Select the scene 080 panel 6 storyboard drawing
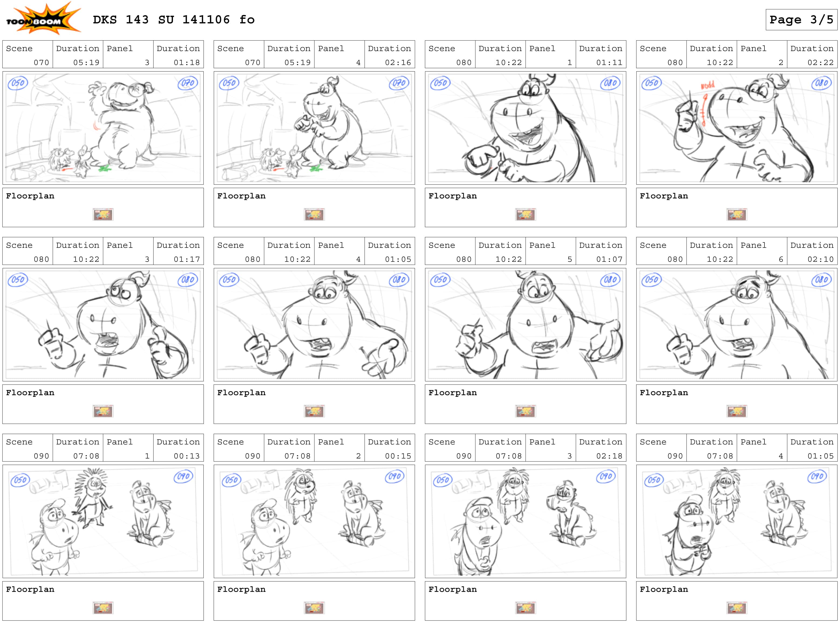The height and width of the screenshot is (623, 840). [x=737, y=325]
